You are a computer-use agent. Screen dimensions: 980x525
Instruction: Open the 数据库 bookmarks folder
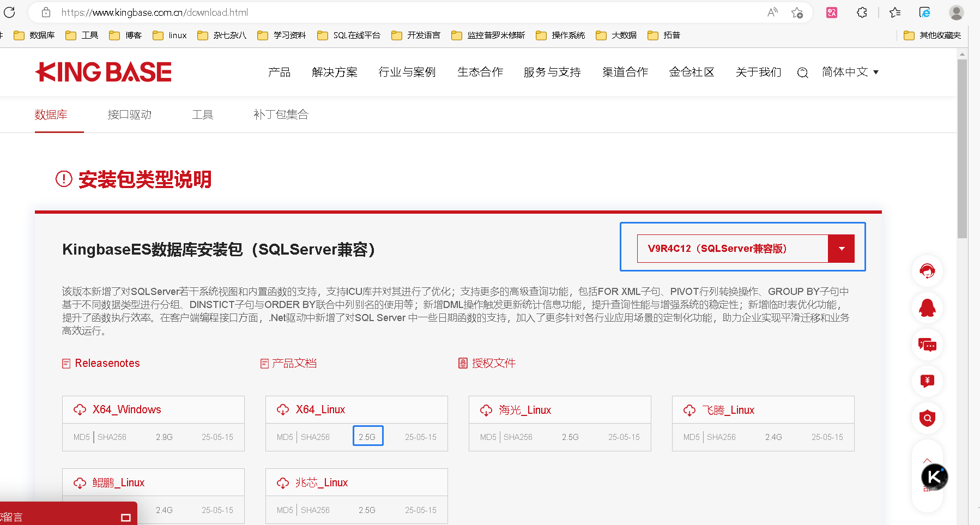click(34, 35)
